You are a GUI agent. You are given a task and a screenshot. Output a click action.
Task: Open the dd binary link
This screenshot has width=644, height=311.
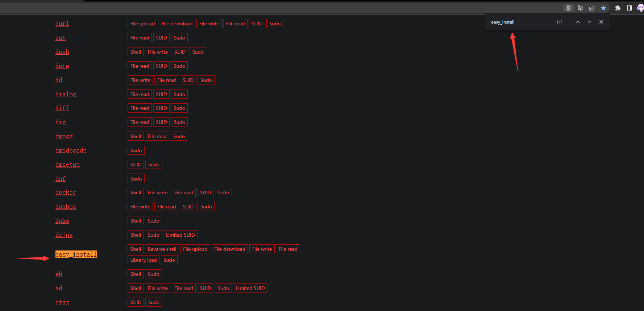[59, 80]
